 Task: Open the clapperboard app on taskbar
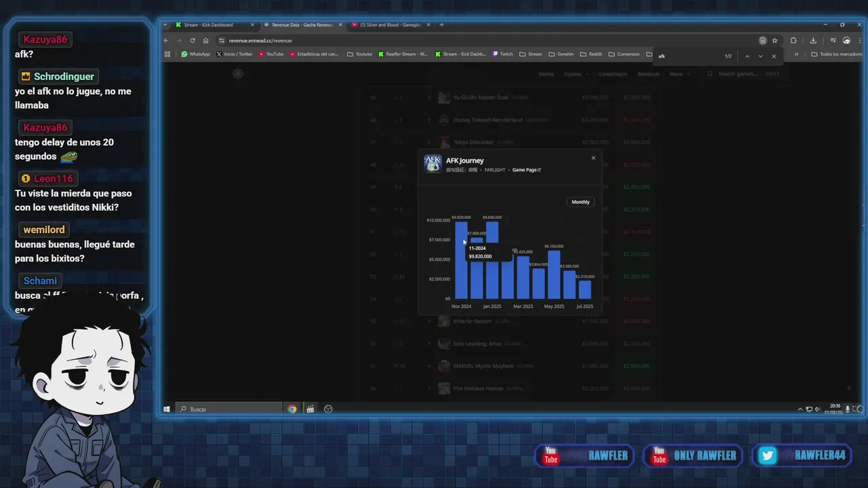coord(310,409)
